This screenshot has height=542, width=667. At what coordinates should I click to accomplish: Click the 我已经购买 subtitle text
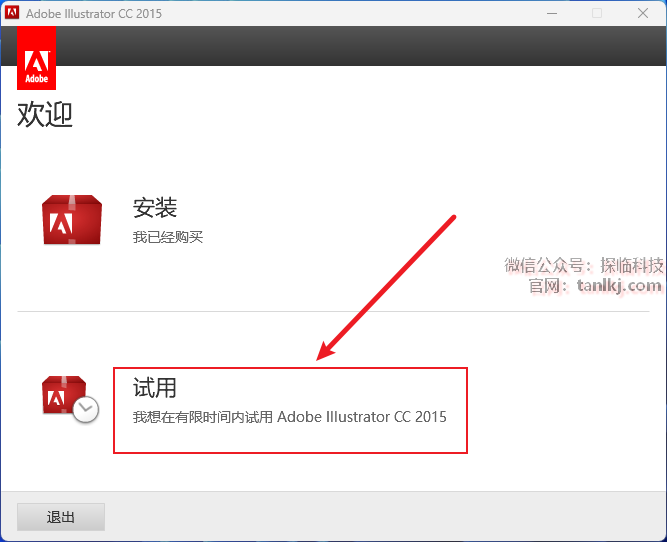(x=168, y=237)
